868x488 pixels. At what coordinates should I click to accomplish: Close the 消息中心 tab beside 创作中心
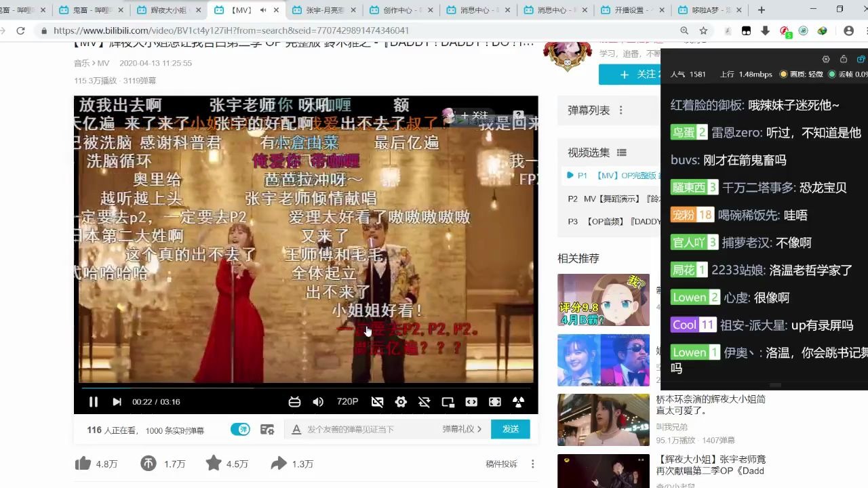point(509,10)
